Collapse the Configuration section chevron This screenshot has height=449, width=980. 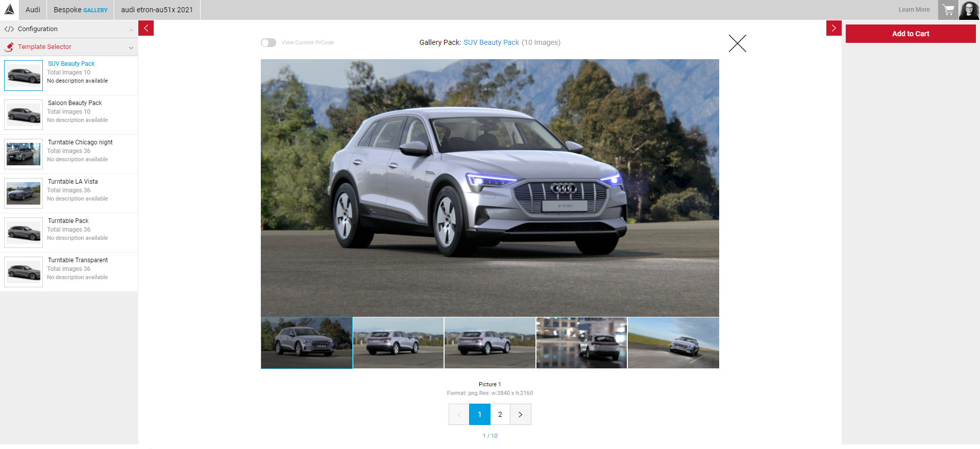tap(131, 30)
